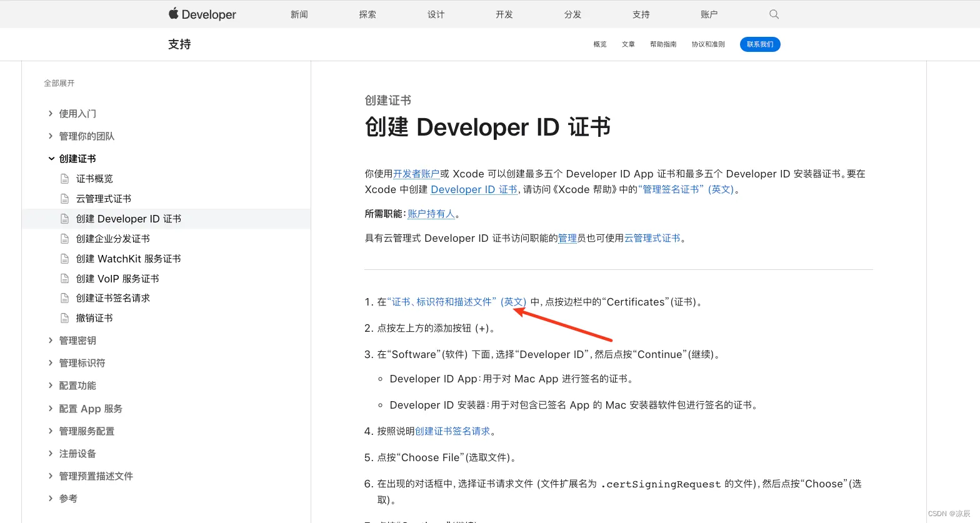Click document icon beside 云管理式证书
The height and width of the screenshot is (523, 980).
(64, 199)
